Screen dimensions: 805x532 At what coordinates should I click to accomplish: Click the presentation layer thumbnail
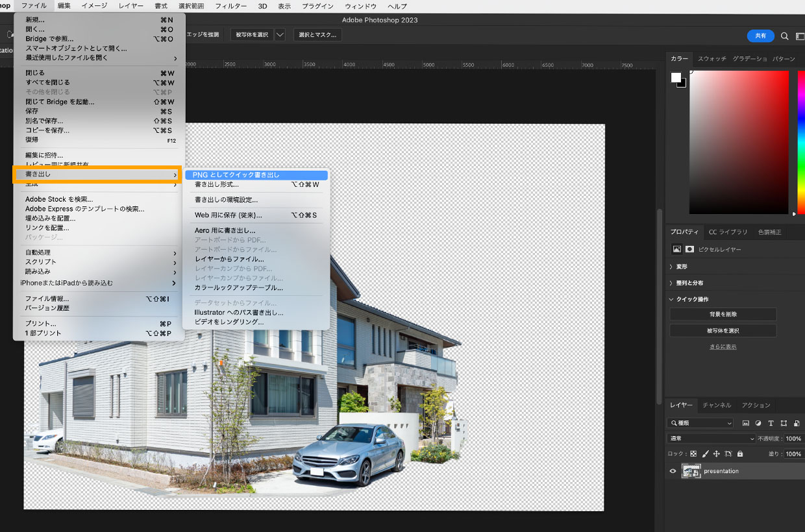coord(691,471)
